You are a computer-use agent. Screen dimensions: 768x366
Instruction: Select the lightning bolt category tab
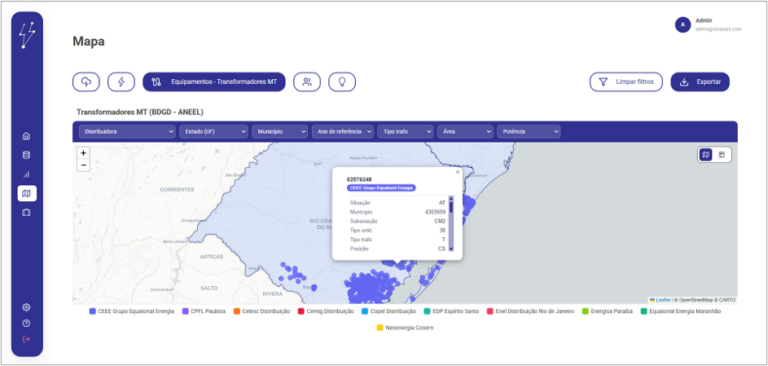point(121,82)
